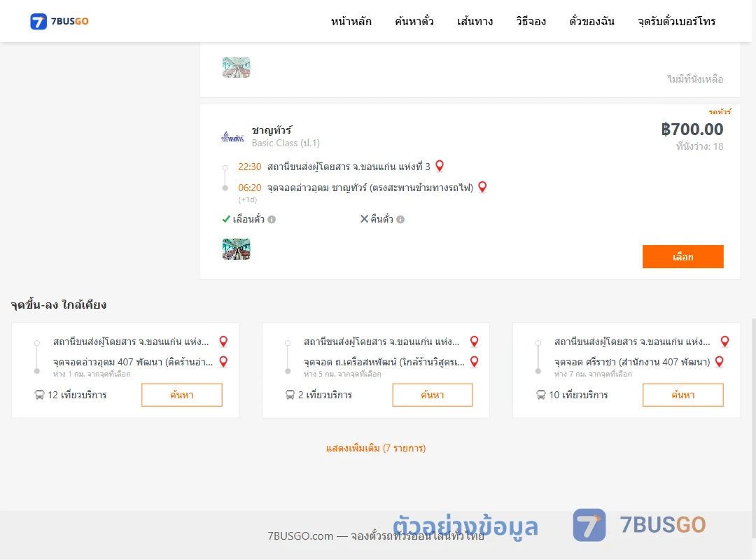Open bus interior thumbnail of ชาญทัวร์ trip
The height and width of the screenshot is (560, 756).
[x=237, y=249]
